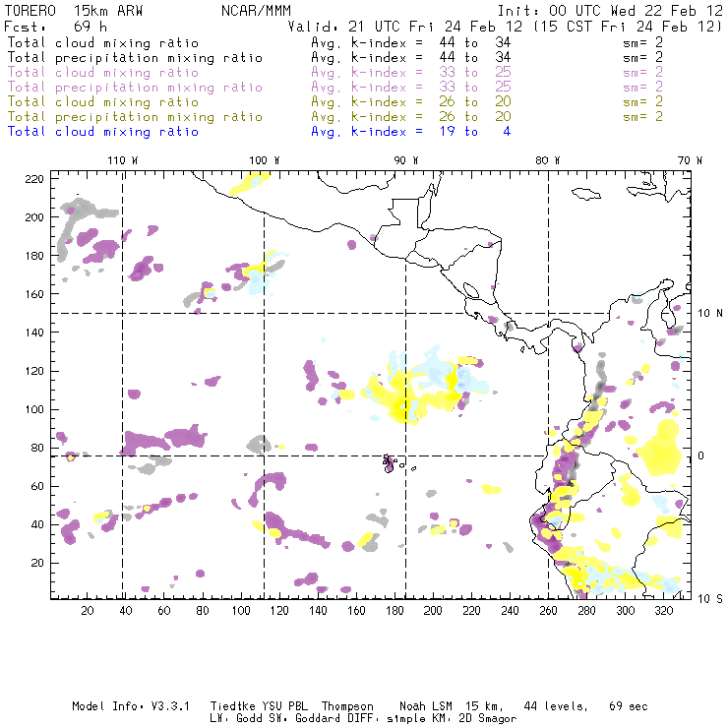Click the "100" tick on the vertical axis
The width and height of the screenshot is (728, 728).
coord(34,409)
